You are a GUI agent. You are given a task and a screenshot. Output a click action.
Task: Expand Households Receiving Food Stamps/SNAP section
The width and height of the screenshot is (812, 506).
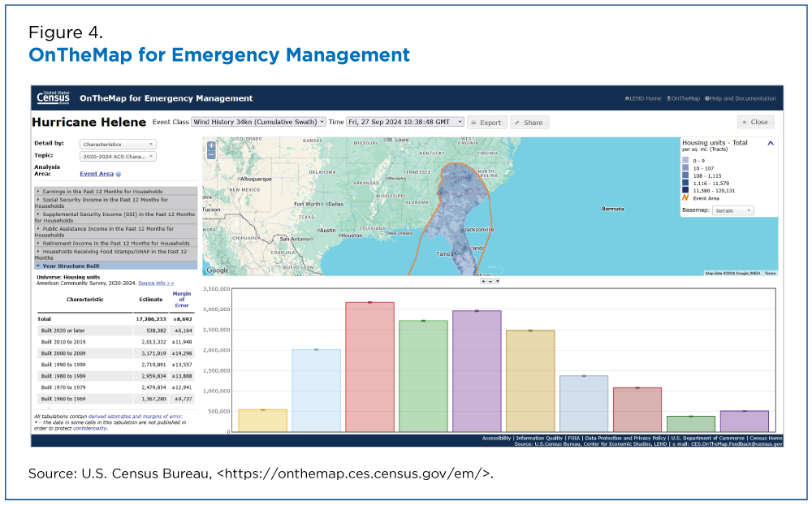[115, 254]
